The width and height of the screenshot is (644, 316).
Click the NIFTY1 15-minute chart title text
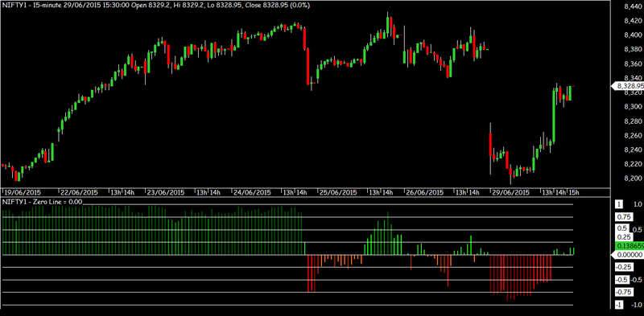[x=155, y=6]
